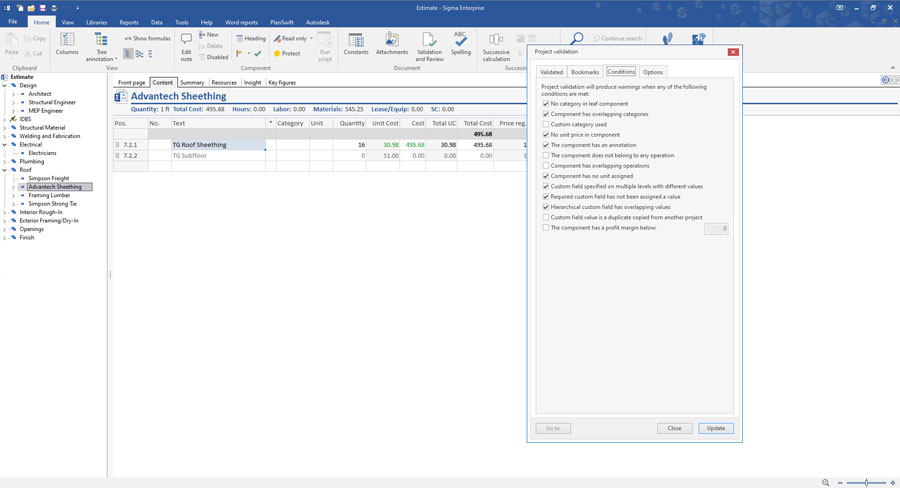The height and width of the screenshot is (488, 900).
Task: Insert a Heading
Action: point(251,38)
